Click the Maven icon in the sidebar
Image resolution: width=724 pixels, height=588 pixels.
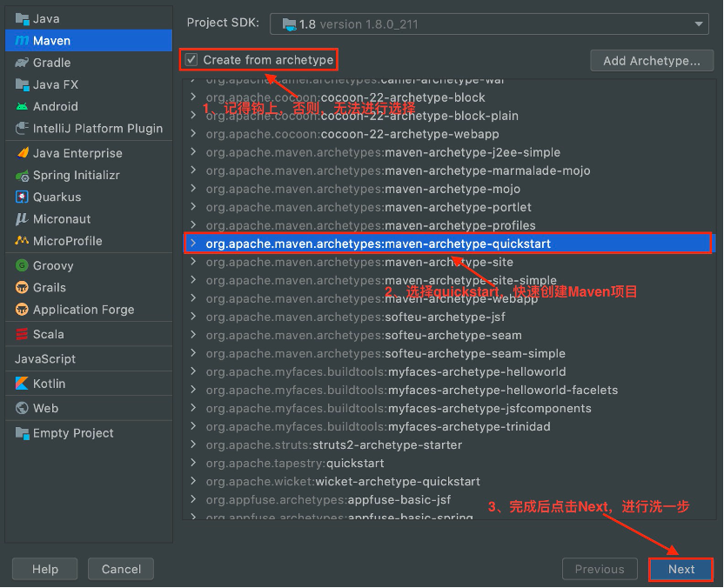(22, 41)
